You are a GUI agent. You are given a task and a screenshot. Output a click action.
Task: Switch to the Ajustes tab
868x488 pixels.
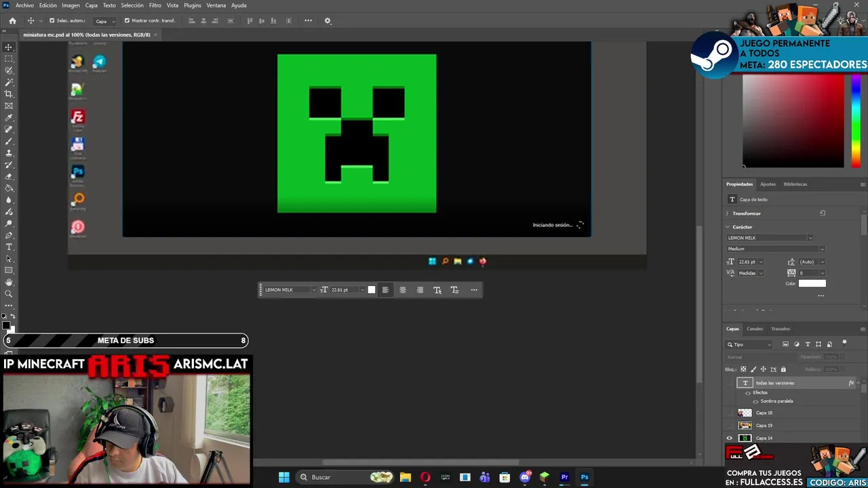click(768, 184)
